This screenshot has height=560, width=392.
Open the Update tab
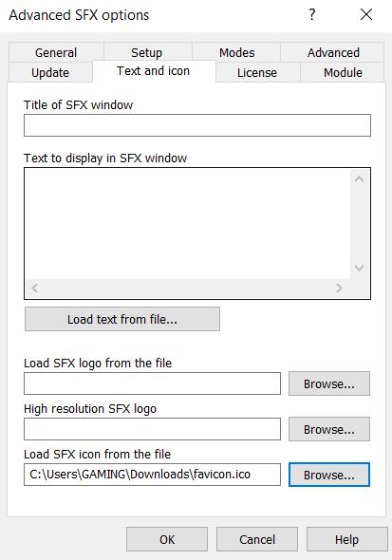[x=50, y=72]
